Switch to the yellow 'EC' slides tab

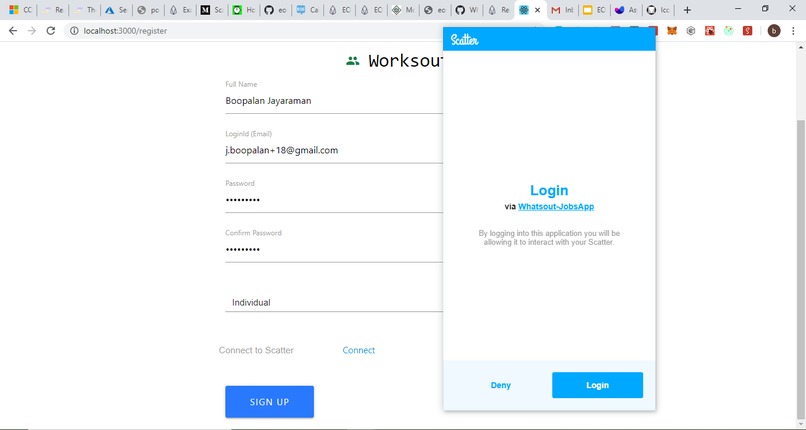point(594,10)
